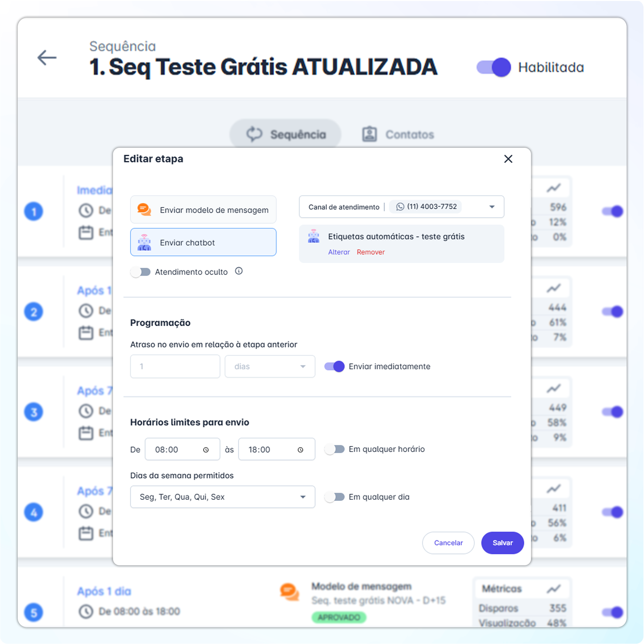The image size is (644, 644).
Task: Click step 5 number badge
Action: pyautogui.click(x=34, y=612)
